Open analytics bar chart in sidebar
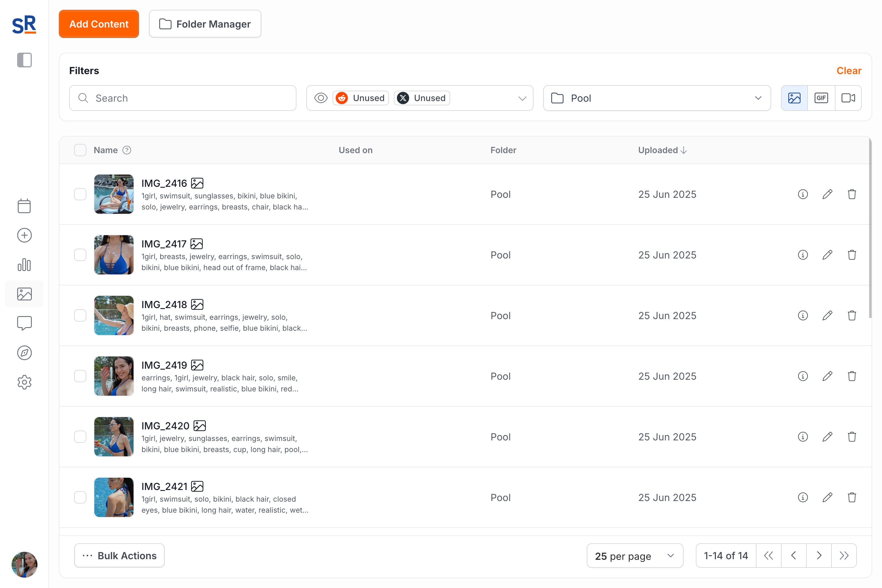 [24, 265]
